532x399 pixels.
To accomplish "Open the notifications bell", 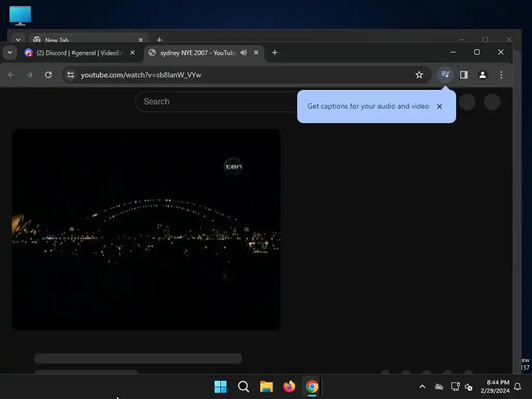I will (x=518, y=387).
